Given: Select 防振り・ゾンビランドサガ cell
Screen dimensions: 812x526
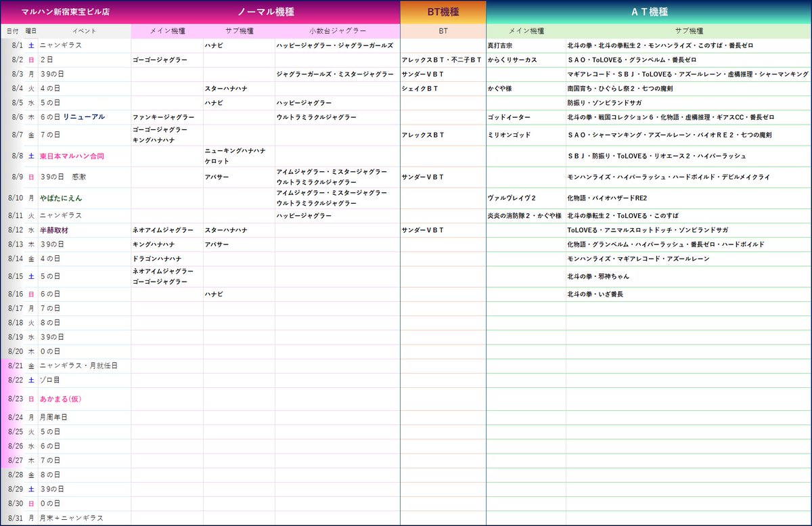Looking at the screenshot, I should click(689, 102).
